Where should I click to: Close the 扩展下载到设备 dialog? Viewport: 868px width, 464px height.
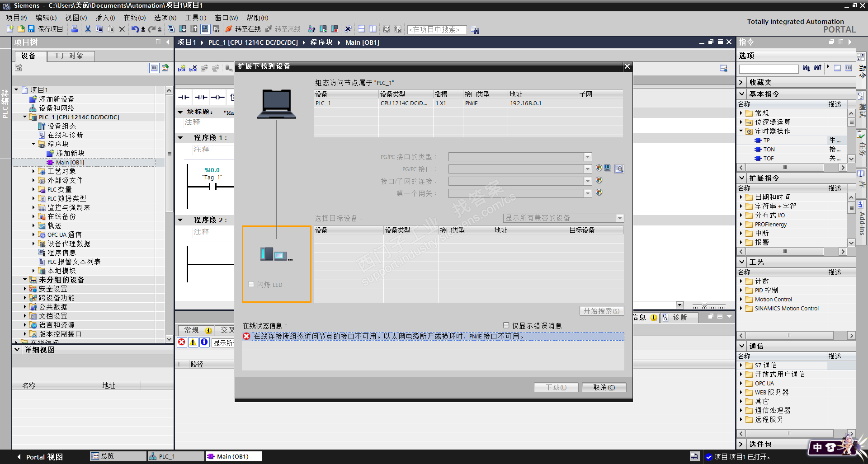pos(627,66)
